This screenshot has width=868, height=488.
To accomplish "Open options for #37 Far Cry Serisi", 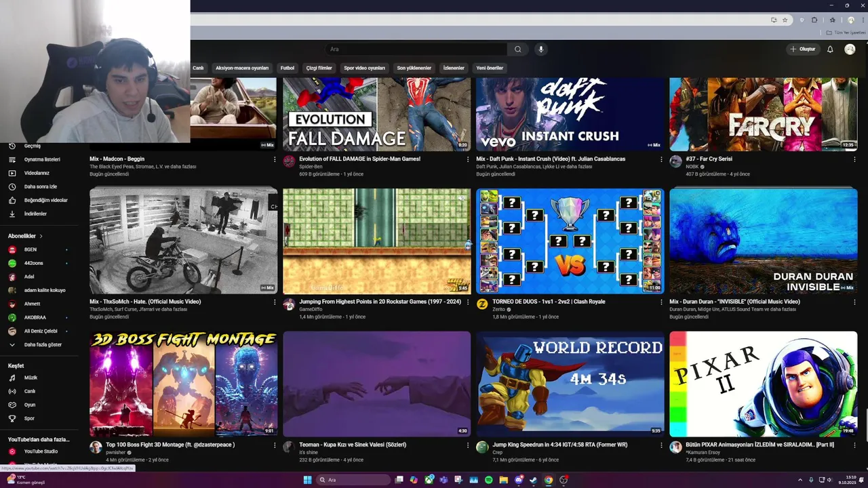I will pyautogui.click(x=854, y=159).
